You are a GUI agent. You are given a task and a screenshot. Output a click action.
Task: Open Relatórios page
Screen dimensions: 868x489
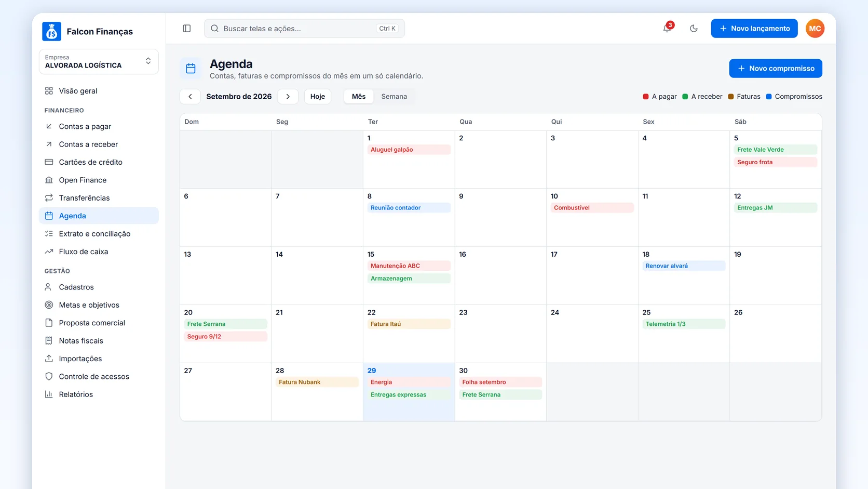[99, 394]
